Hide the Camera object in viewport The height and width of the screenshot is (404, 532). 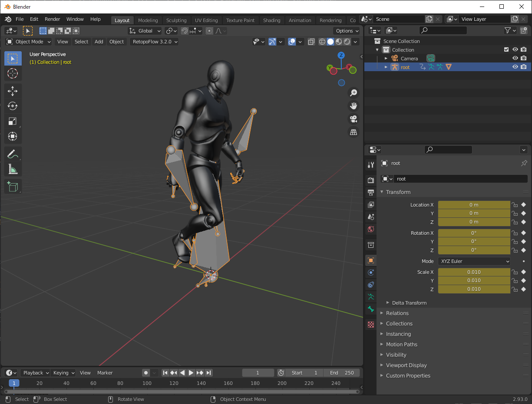point(515,59)
